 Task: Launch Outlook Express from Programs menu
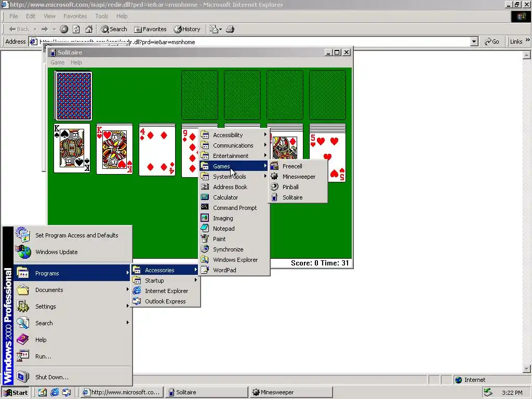(x=166, y=302)
